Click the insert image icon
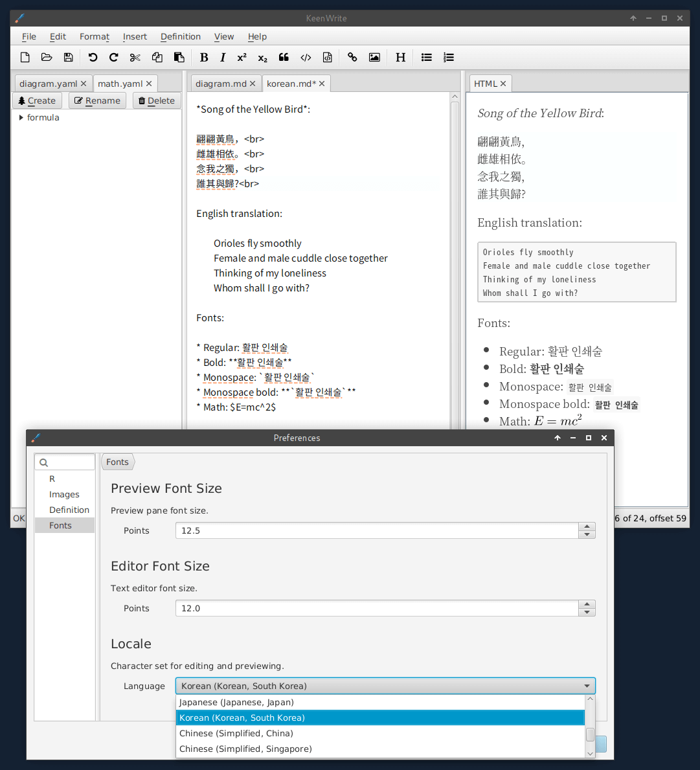 click(x=374, y=57)
